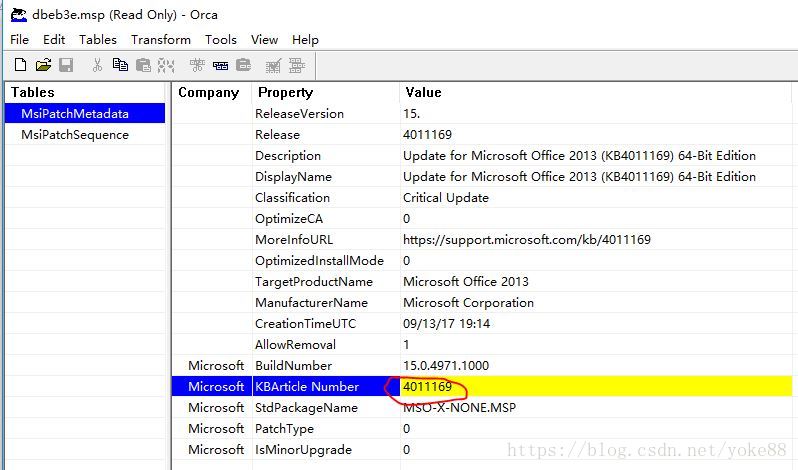
Task: Create a new file with the New icon
Action: point(20,65)
